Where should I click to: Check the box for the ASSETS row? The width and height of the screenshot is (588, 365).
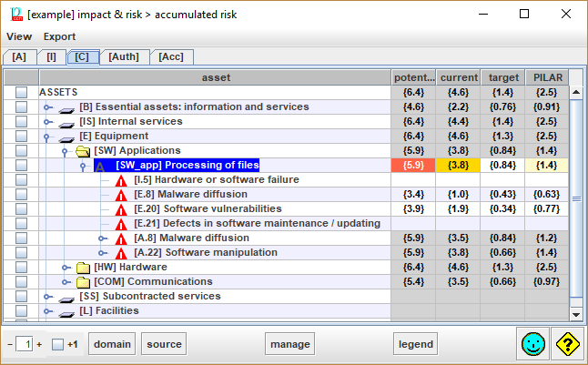tap(22, 92)
